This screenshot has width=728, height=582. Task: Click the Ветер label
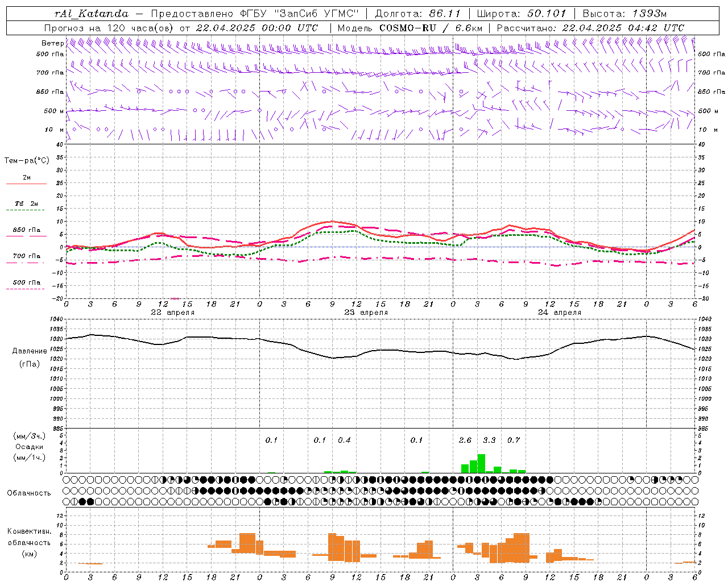pyautogui.click(x=52, y=43)
